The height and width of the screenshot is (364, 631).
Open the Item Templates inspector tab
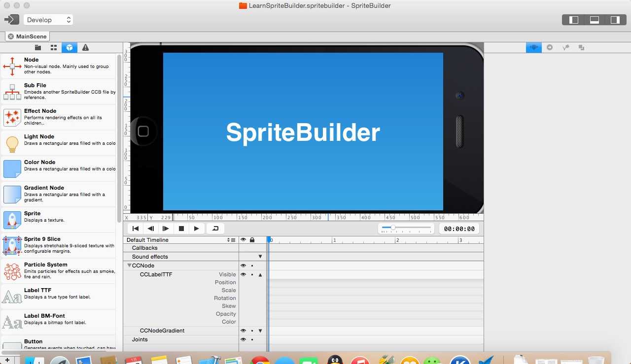tap(581, 47)
